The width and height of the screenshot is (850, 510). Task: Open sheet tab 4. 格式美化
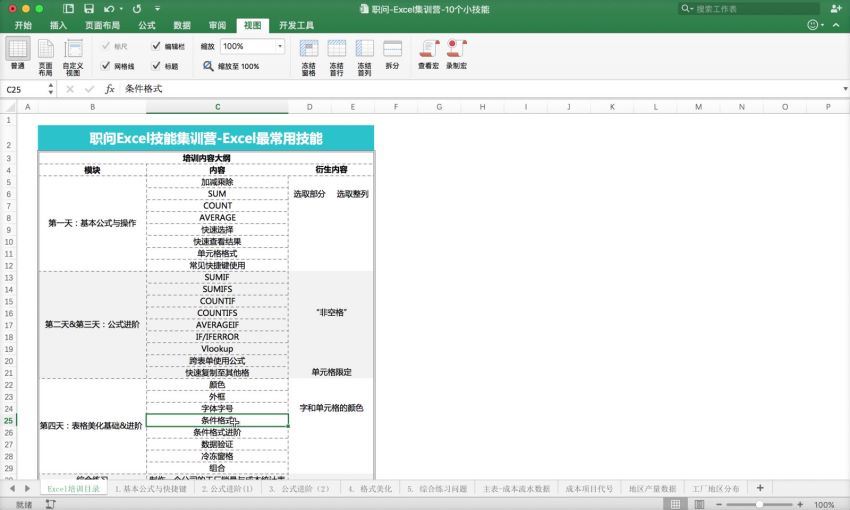click(369, 488)
